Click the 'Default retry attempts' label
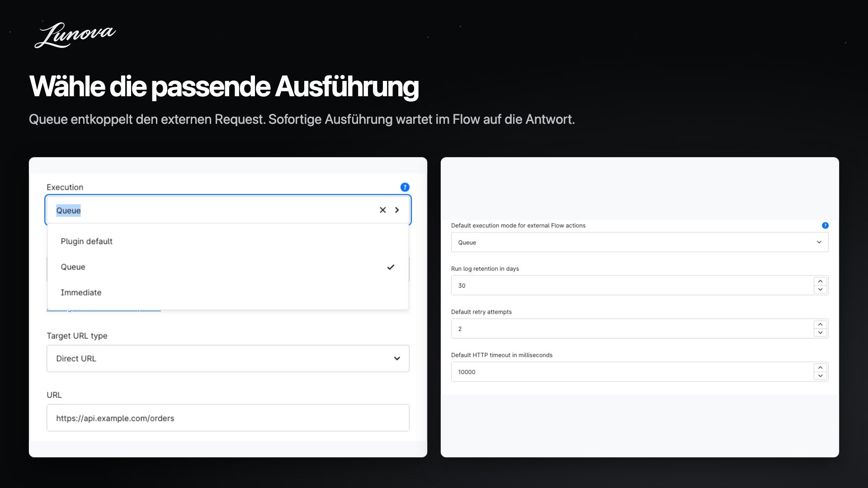 pyautogui.click(x=481, y=312)
